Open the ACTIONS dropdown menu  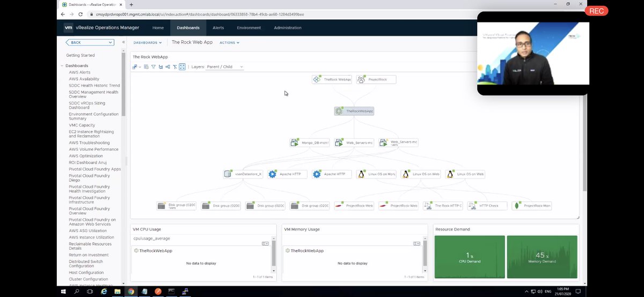pos(229,42)
